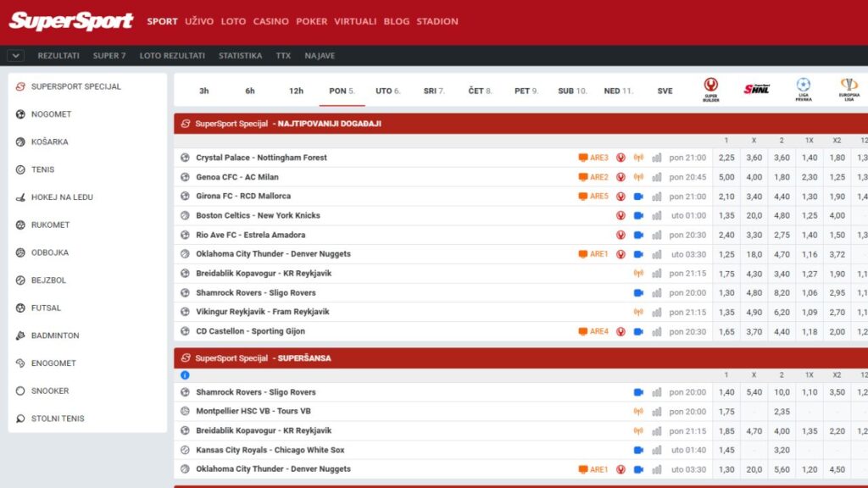Pick draw odds 4,00 for Genoa CFC - AC Milan
Viewport: 868px width, 488px height.
pos(754,177)
